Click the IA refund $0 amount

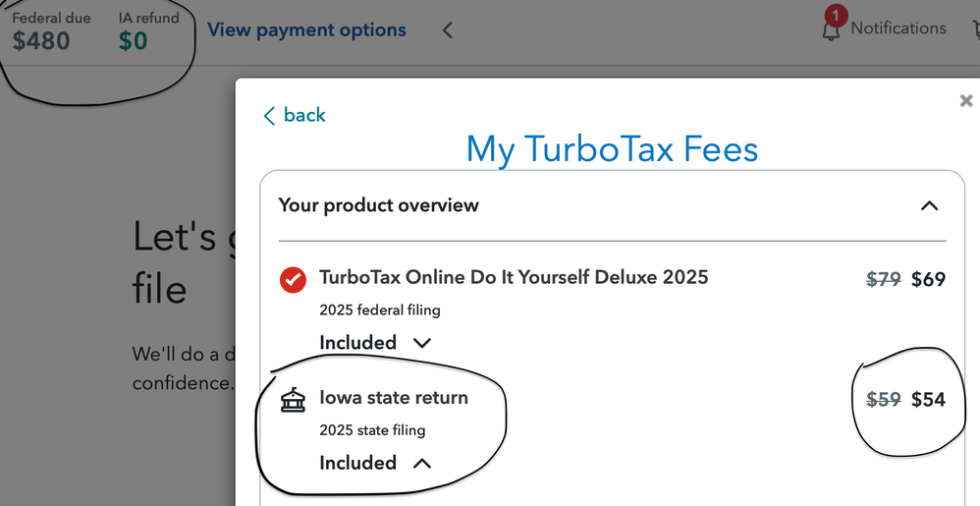click(x=133, y=41)
